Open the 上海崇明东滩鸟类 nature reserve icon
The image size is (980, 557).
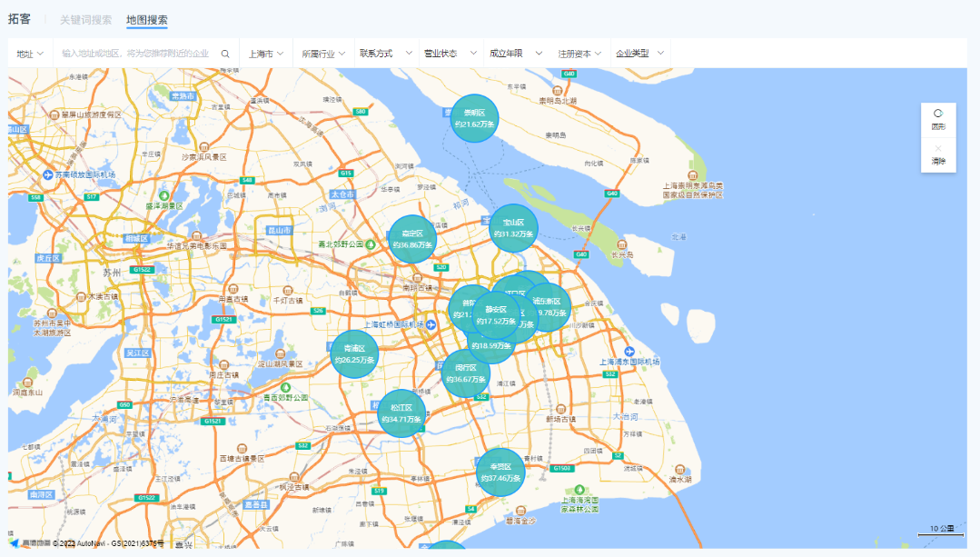click(x=692, y=176)
